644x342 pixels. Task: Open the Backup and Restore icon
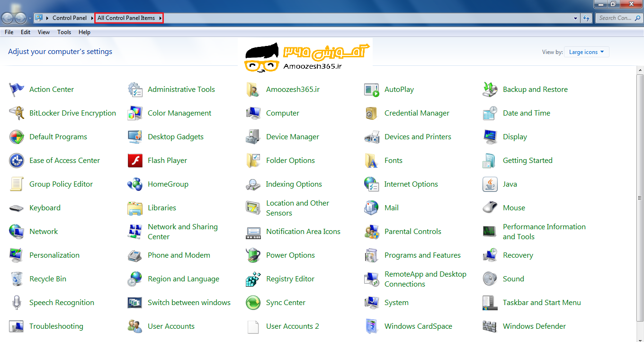490,90
